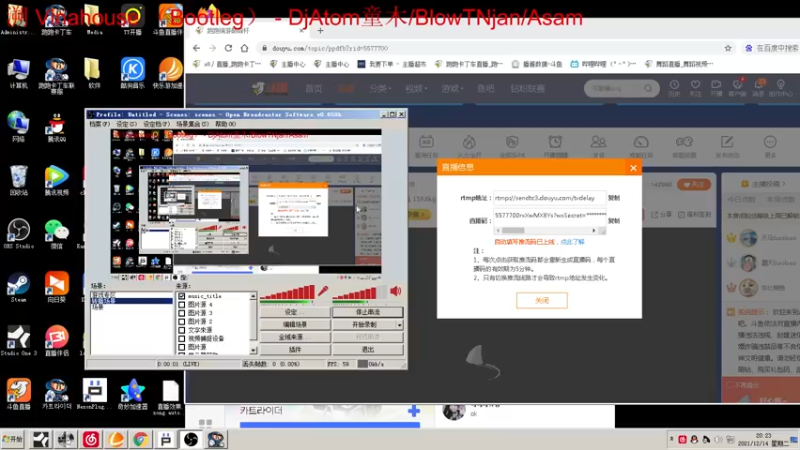Open Douyu creation center lightbulb icon
The width and height of the screenshot is (800, 450).
(x=780, y=88)
